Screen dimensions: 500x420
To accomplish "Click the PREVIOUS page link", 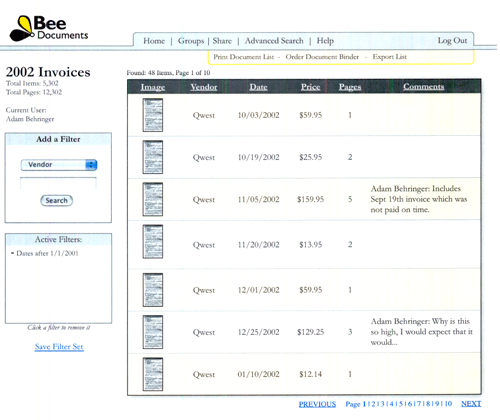I will (317, 404).
